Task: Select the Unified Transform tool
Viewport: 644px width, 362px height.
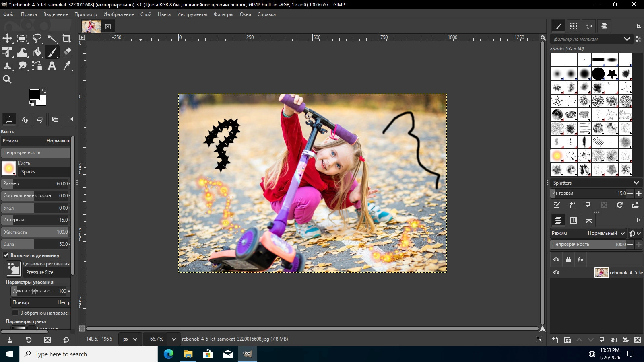Action: click(x=7, y=52)
